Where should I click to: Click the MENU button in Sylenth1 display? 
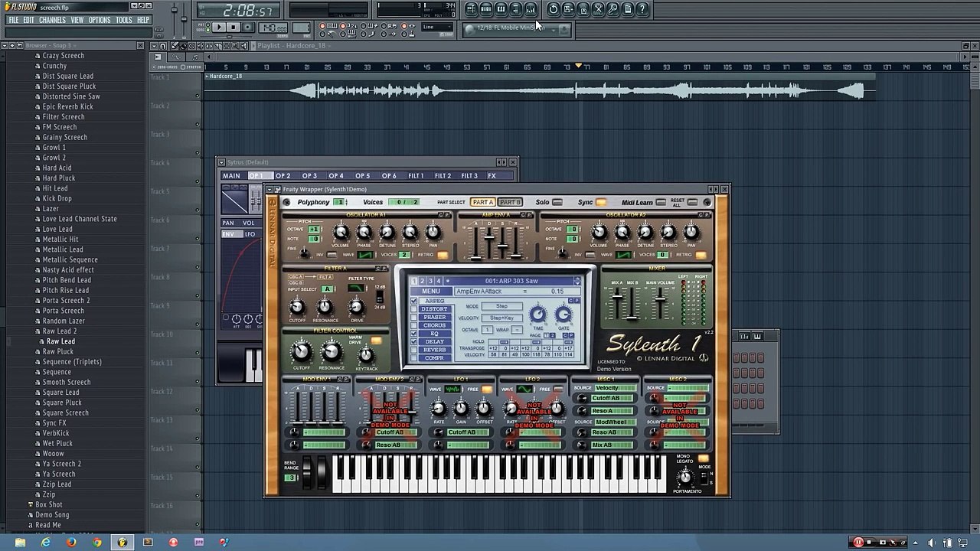click(x=431, y=291)
